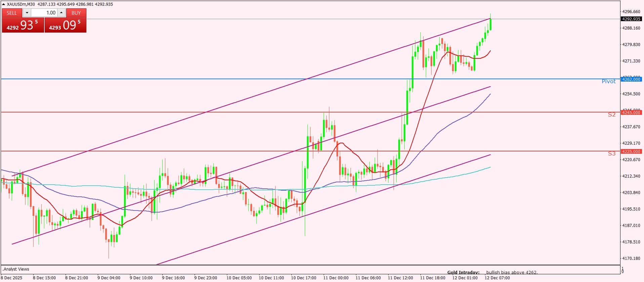Click the 4170.180 price axis label
Image resolution: width=644 pixels, height=282 pixels.
632,258
